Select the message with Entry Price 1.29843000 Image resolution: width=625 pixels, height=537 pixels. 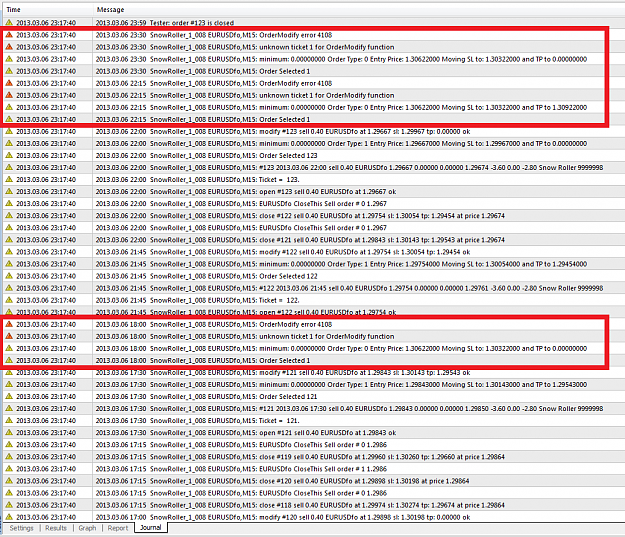pos(341,384)
